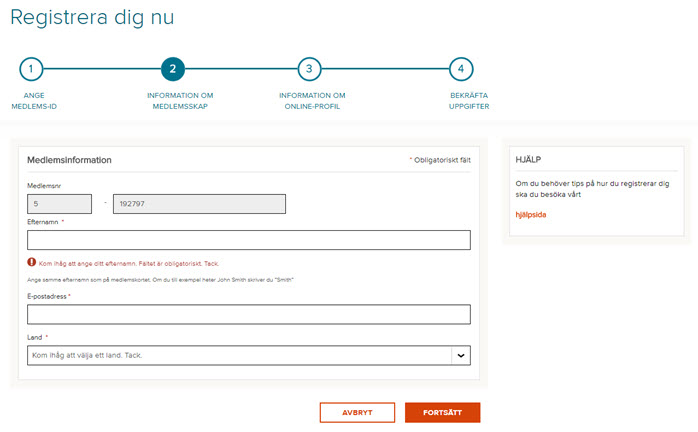Click the Efternamn error message text
698x432 pixels.
(x=129, y=264)
